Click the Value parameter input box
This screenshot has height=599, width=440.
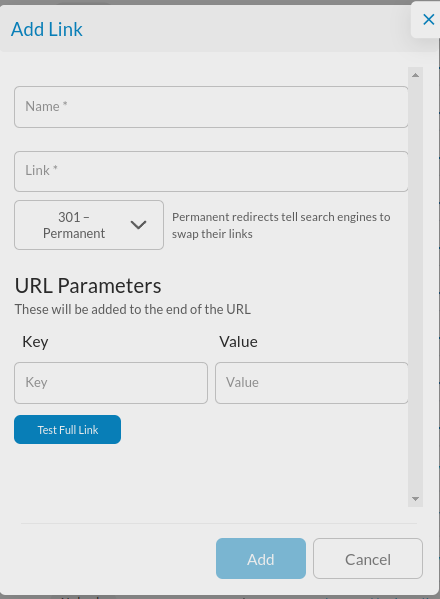[312, 383]
